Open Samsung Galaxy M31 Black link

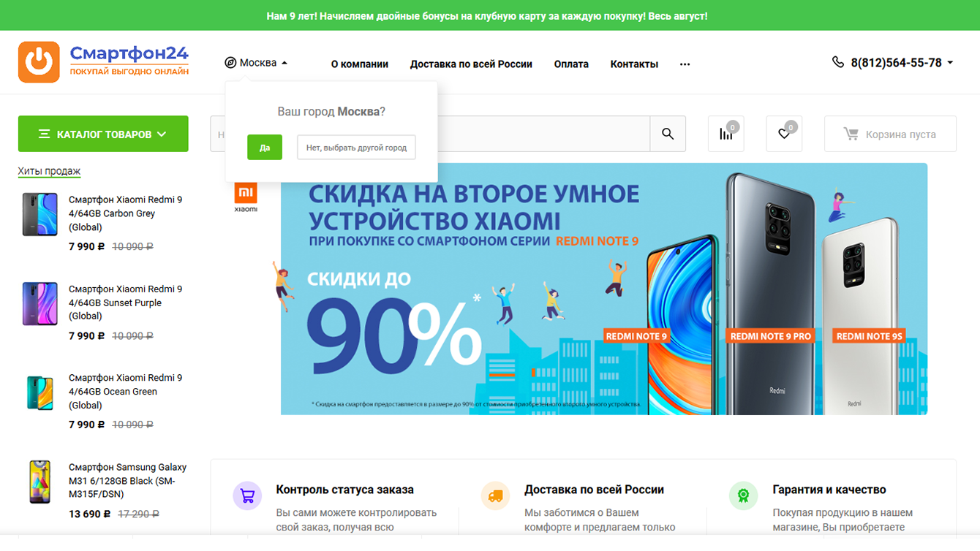pos(128,481)
